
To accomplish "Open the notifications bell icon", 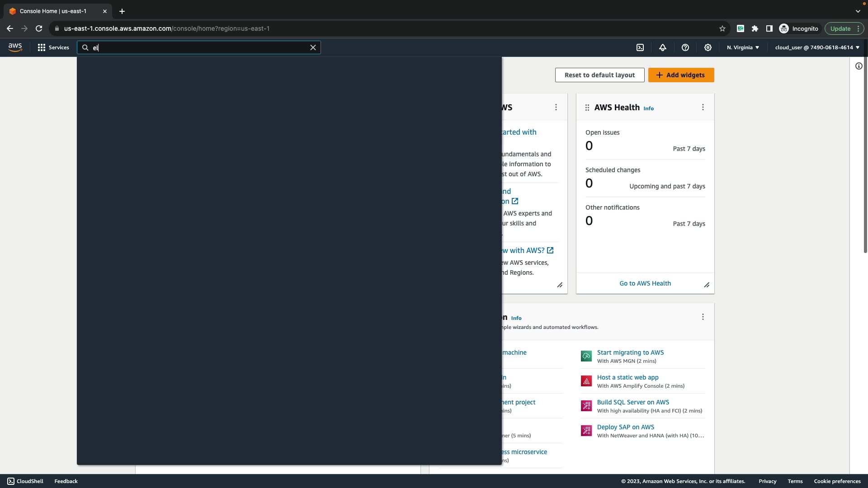I will point(663,47).
